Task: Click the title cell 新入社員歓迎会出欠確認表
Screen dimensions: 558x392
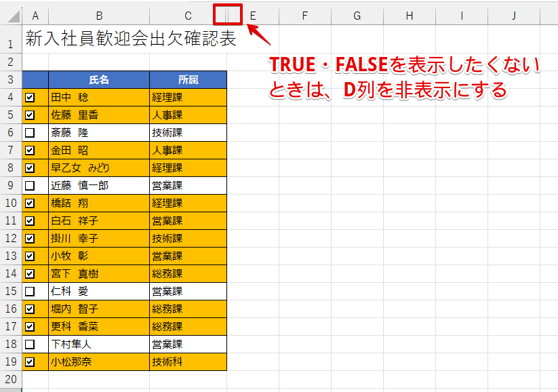Action: tap(131, 39)
